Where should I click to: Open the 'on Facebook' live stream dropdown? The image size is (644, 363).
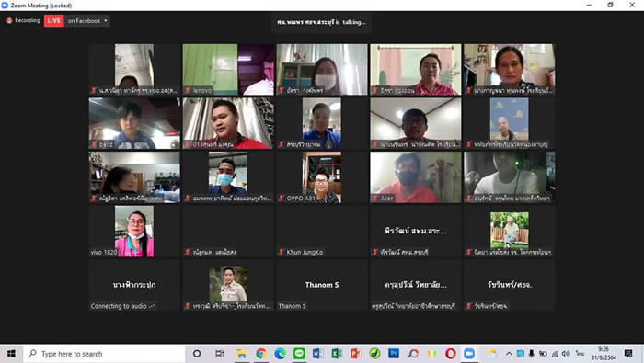(x=87, y=20)
